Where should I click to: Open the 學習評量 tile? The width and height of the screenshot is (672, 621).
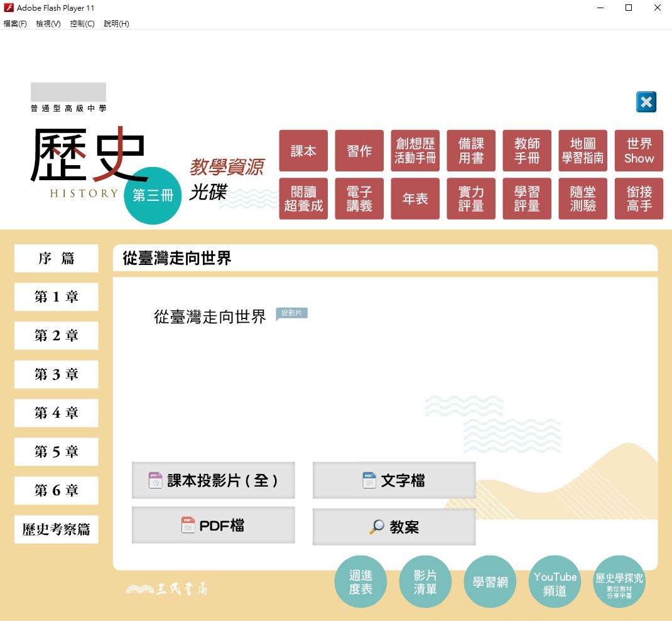pyautogui.click(x=527, y=198)
